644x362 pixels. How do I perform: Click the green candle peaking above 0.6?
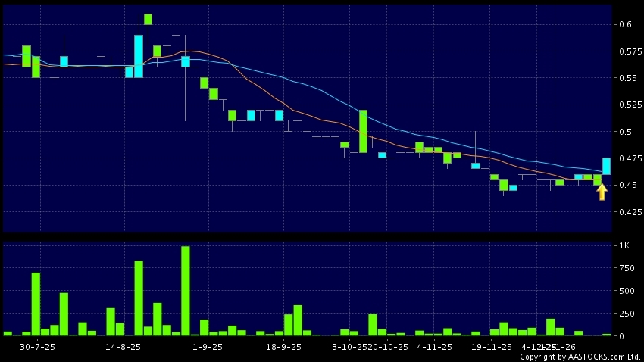click(148, 19)
